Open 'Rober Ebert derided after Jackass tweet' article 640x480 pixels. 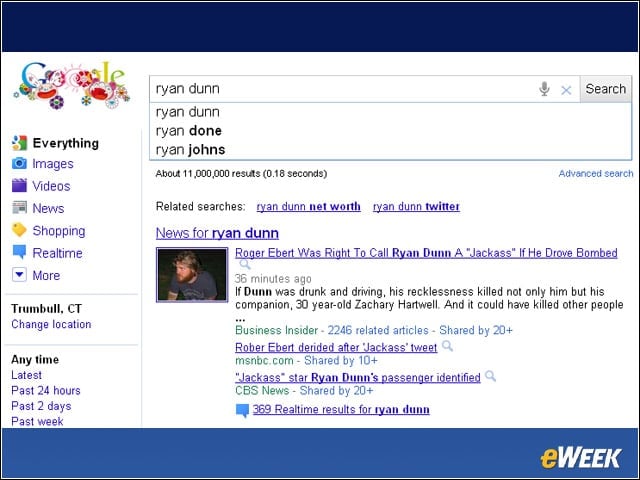pyautogui.click(x=336, y=347)
